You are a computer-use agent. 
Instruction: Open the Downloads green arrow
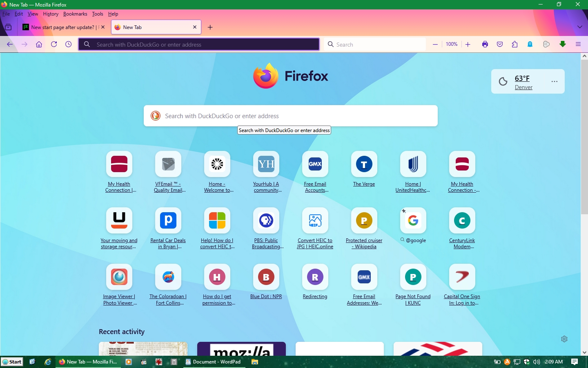click(x=563, y=44)
